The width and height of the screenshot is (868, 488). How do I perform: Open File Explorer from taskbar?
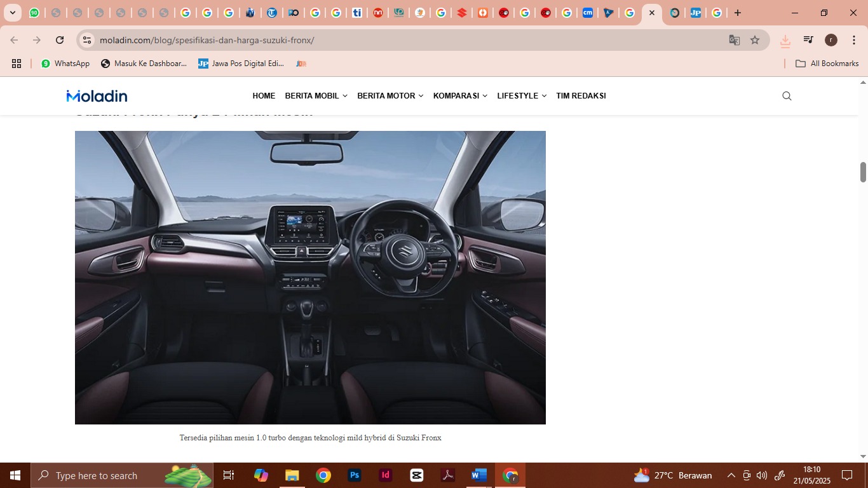[x=292, y=475]
